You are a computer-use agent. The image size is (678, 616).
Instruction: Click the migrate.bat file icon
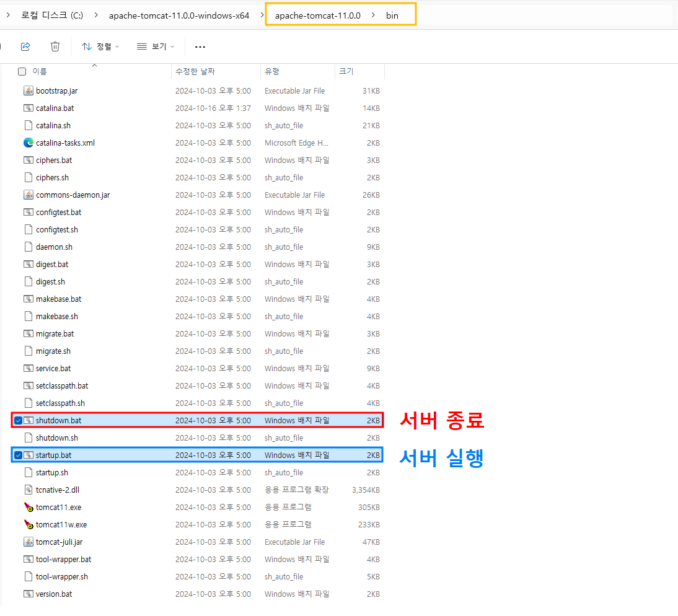[28, 334]
